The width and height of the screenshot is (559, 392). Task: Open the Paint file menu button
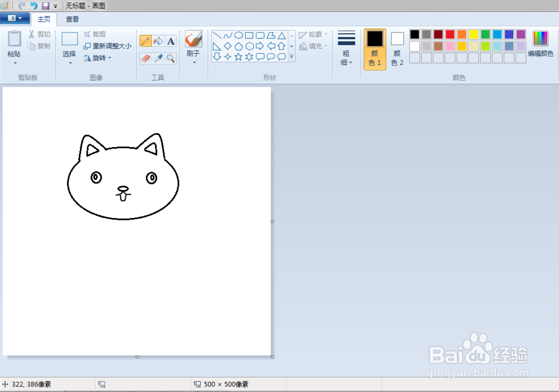pos(15,18)
